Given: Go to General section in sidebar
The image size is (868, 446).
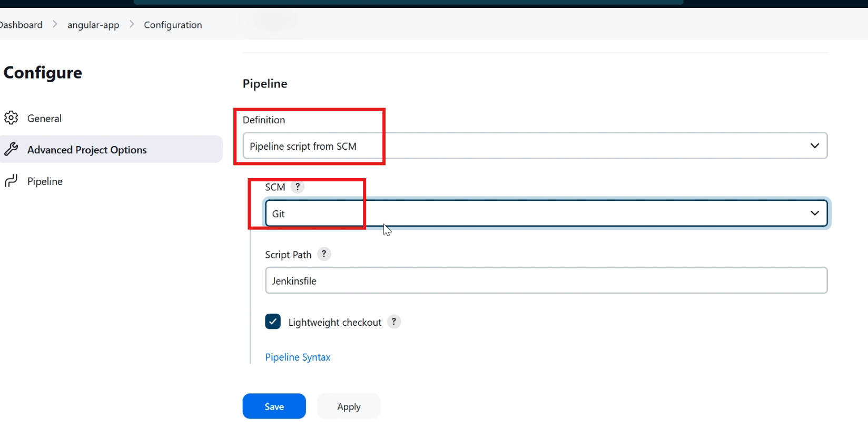Looking at the screenshot, I should pos(44,118).
